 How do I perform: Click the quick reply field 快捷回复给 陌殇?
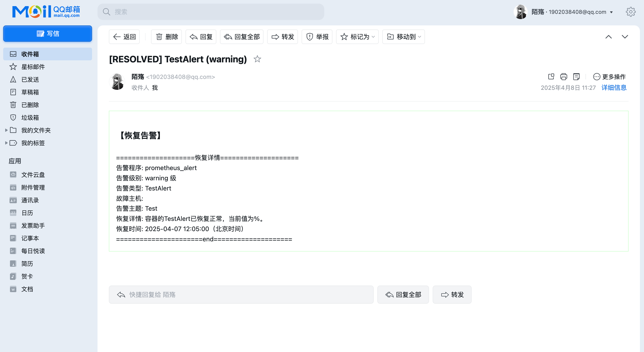point(241,294)
